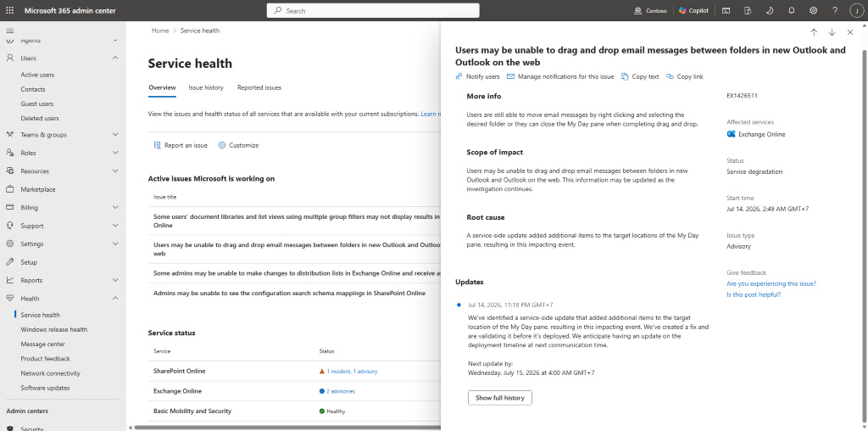This screenshot has height=431, width=868.
Task: Collapse the Health section chevron
Action: [x=115, y=299]
